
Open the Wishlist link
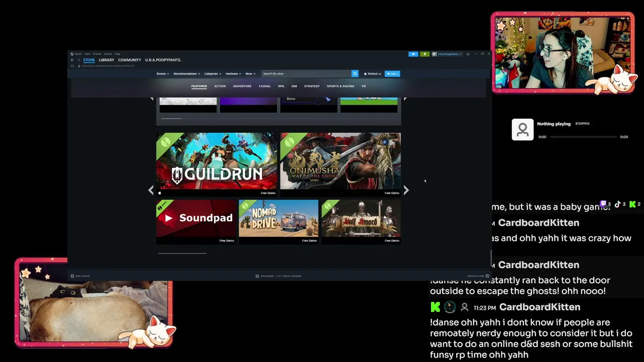tap(372, 74)
